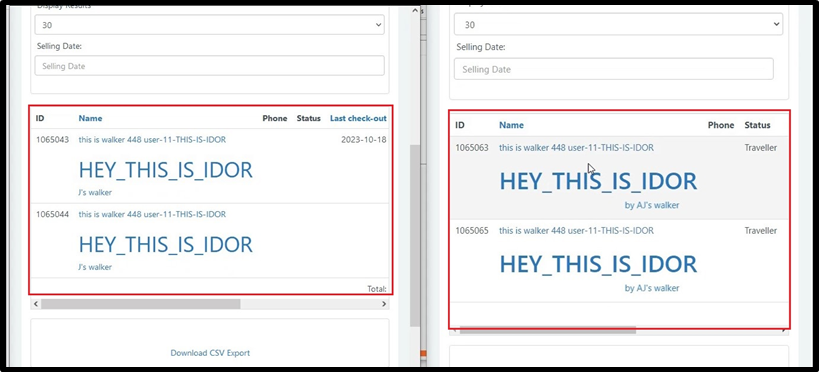Select ID cell 1065065
819x372 pixels.
point(472,230)
